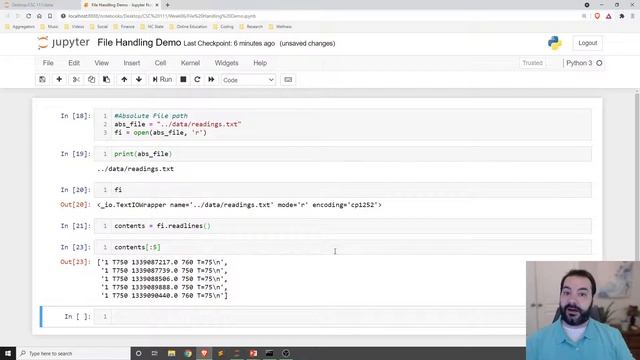Click the Brave shield icon in address bar
640x360 pixels.
pyautogui.click(x=597, y=16)
